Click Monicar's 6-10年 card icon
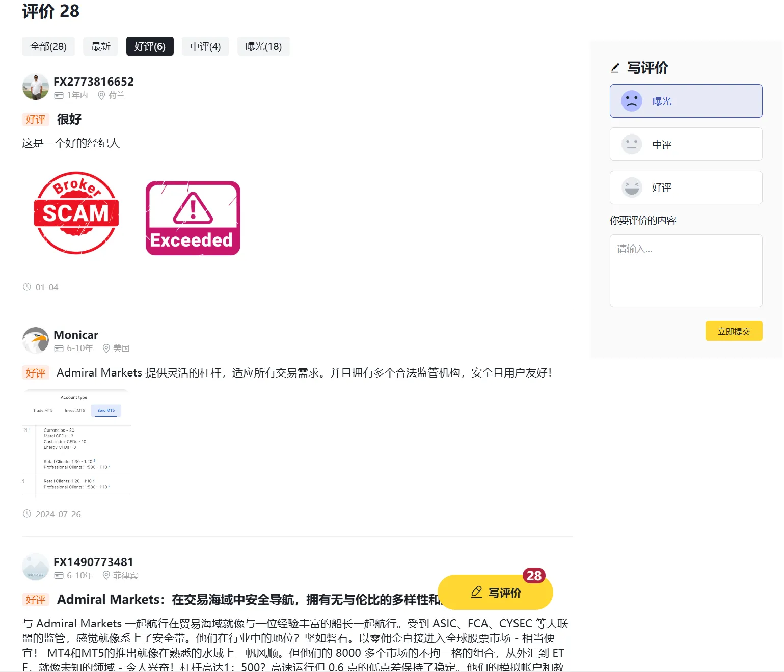Screen dimensions: 784x672 click(x=59, y=348)
